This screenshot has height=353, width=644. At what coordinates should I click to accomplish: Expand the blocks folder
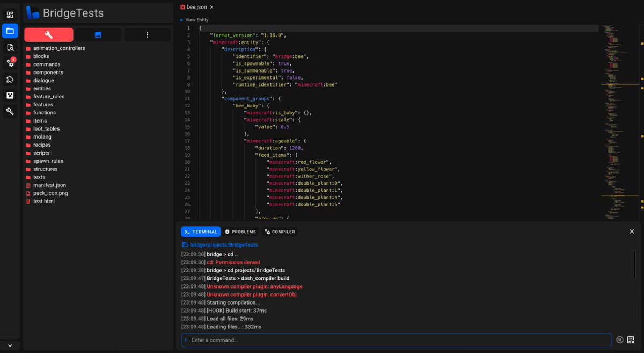click(x=38, y=56)
